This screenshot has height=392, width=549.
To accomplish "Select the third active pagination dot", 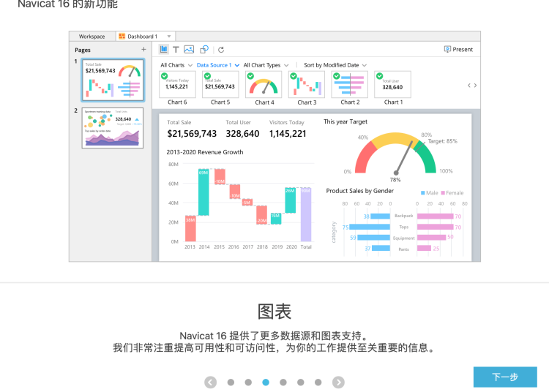I will click(266, 382).
